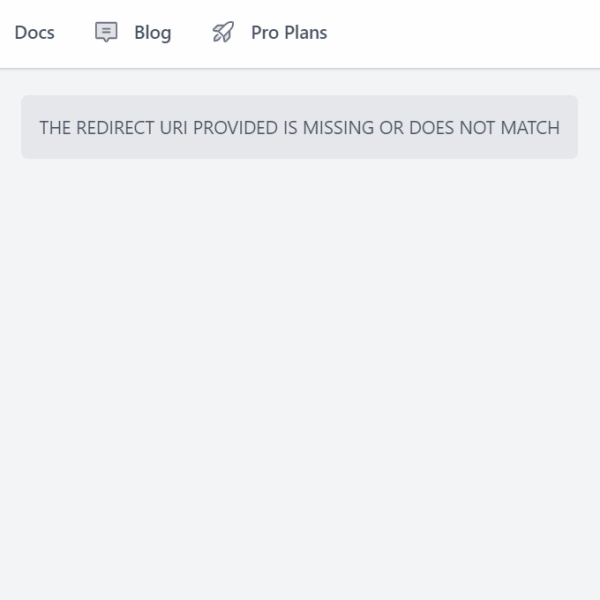Click the word THE starting the error message
The height and width of the screenshot is (600, 600).
click(x=55, y=128)
